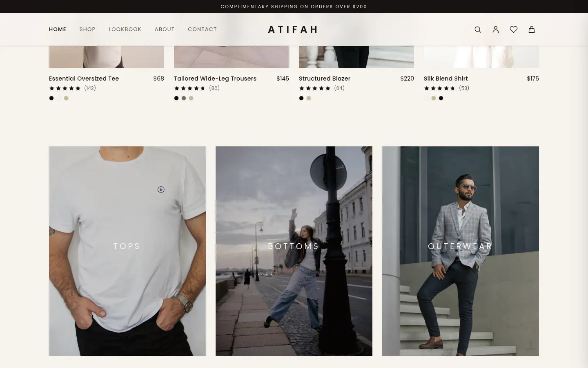
Task: Select beige swatch for Essential Oversized Tee
Action: pyautogui.click(x=66, y=98)
